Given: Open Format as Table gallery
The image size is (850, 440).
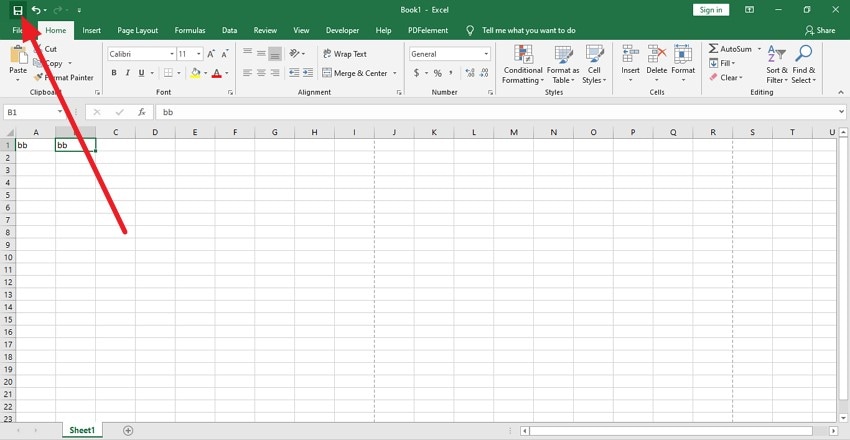Looking at the screenshot, I should point(563,64).
